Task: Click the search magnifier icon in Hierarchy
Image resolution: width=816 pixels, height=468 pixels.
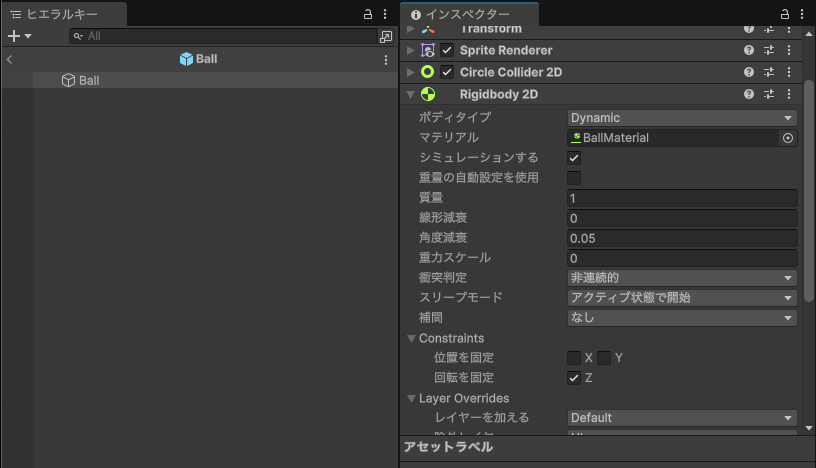Action: coord(78,36)
